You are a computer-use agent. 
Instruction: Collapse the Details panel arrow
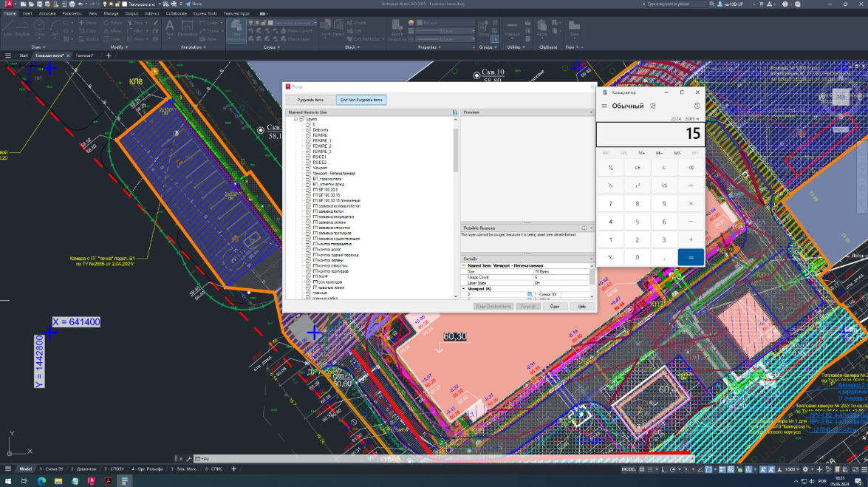[591, 259]
